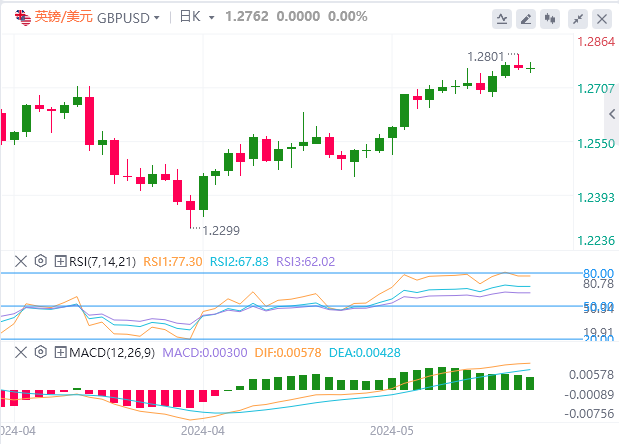This screenshot has width=619, height=444.
Task: Click the last candlestick on the chart
Action: [x=531, y=68]
